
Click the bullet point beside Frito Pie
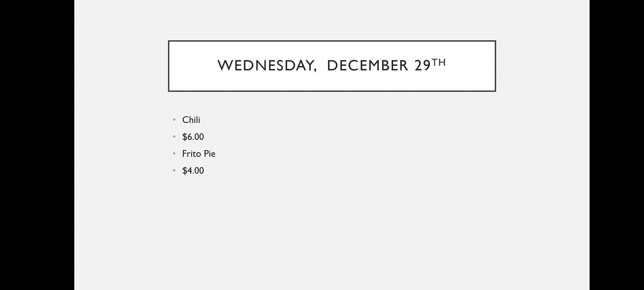[174, 154]
